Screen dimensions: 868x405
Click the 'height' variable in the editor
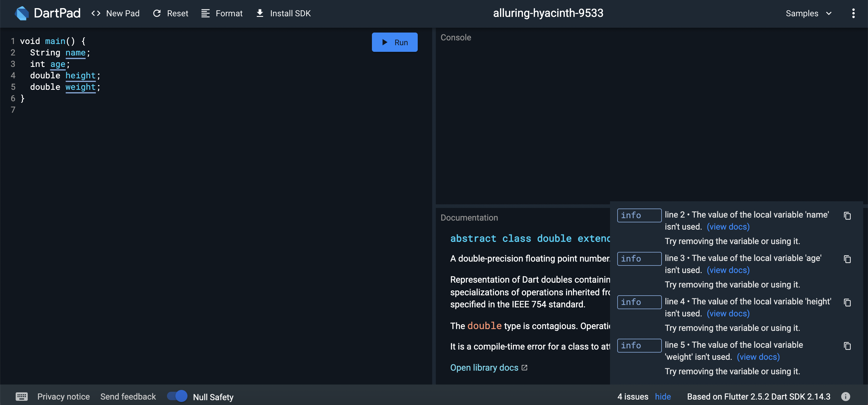[x=80, y=75]
